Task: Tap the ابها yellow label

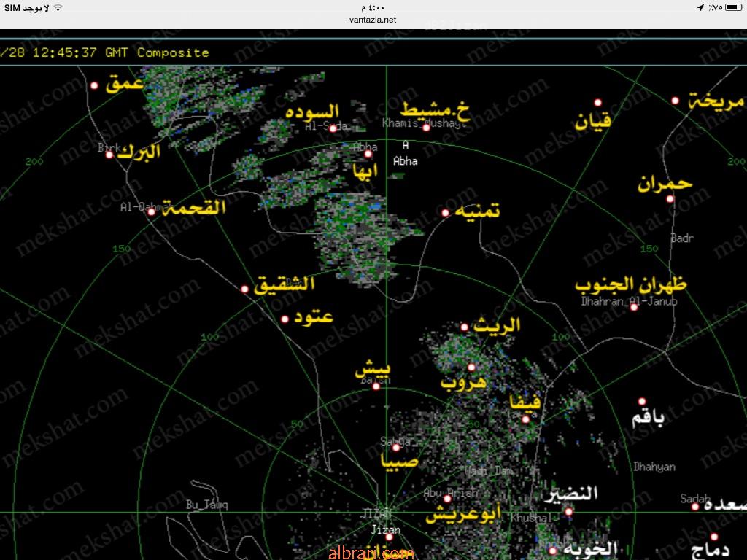Action: pyautogui.click(x=365, y=170)
